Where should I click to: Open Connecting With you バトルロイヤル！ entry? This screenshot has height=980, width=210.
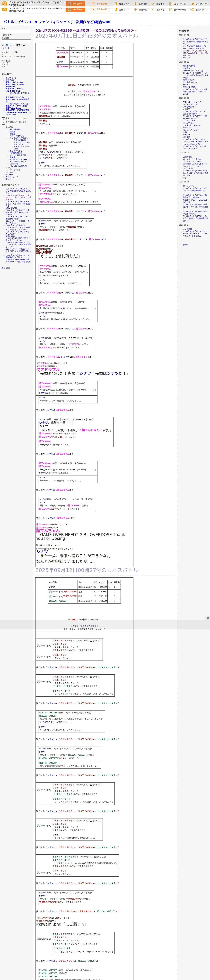click(x=18, y=113)
